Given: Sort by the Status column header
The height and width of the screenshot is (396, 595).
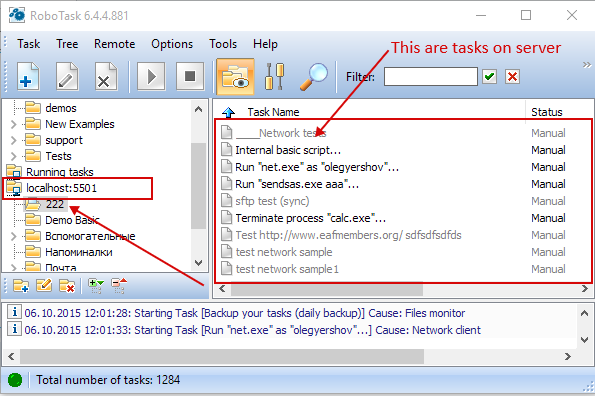Looking at the screenshot, I should coord(546,112).
